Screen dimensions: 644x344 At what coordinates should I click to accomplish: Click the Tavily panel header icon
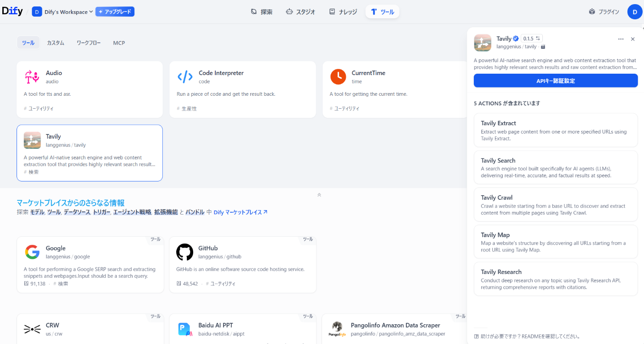coord(483,42)
